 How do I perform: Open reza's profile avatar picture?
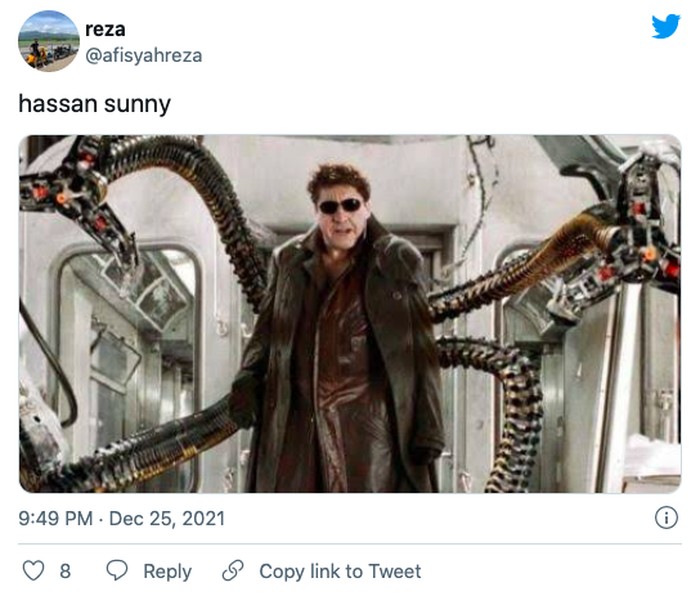(49, 41)
